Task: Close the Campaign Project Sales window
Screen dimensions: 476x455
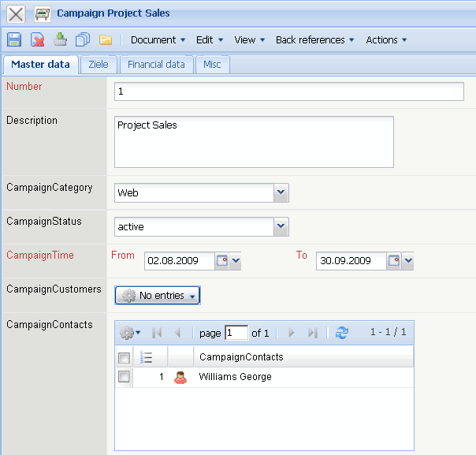Action: pos(16,13)
